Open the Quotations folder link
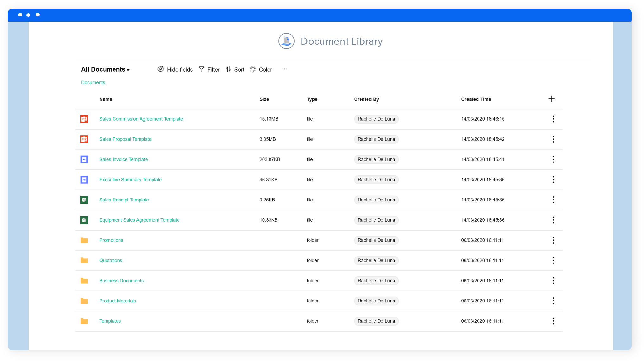 click(111, 260)
